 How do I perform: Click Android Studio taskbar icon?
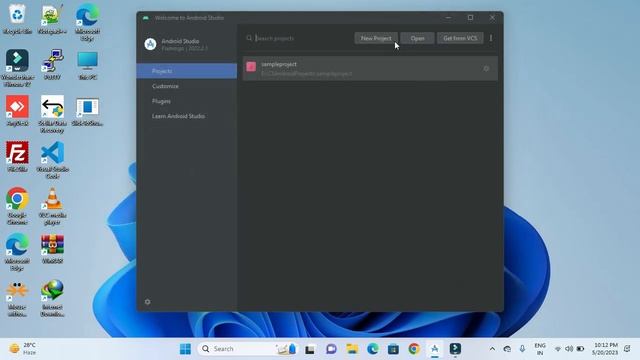[435, 349]
